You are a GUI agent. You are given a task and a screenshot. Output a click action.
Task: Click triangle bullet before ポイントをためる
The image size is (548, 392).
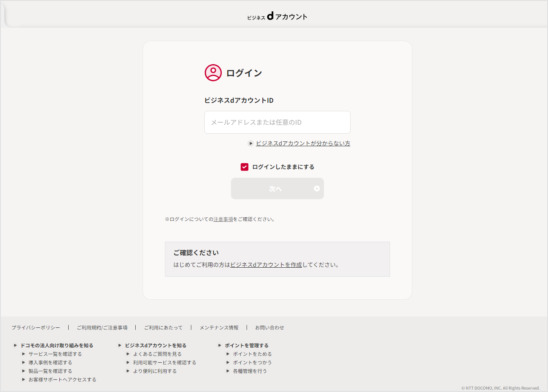[x=228, y=354]
